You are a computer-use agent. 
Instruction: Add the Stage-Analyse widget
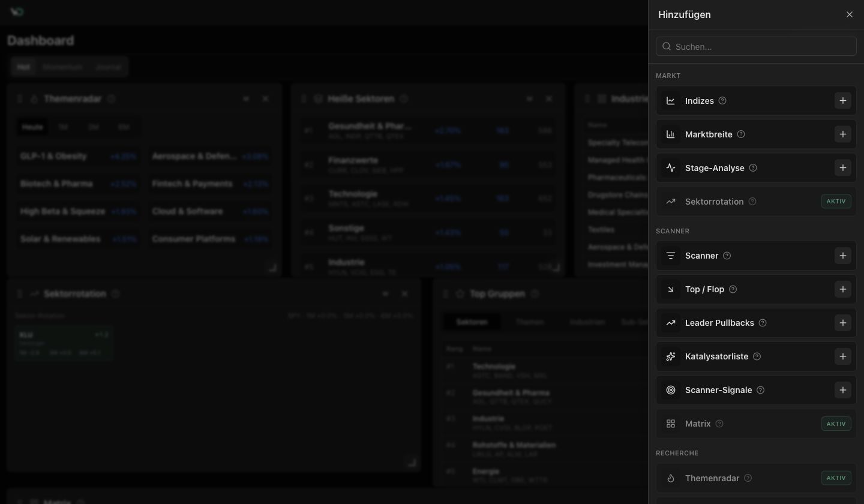point(842,168)
